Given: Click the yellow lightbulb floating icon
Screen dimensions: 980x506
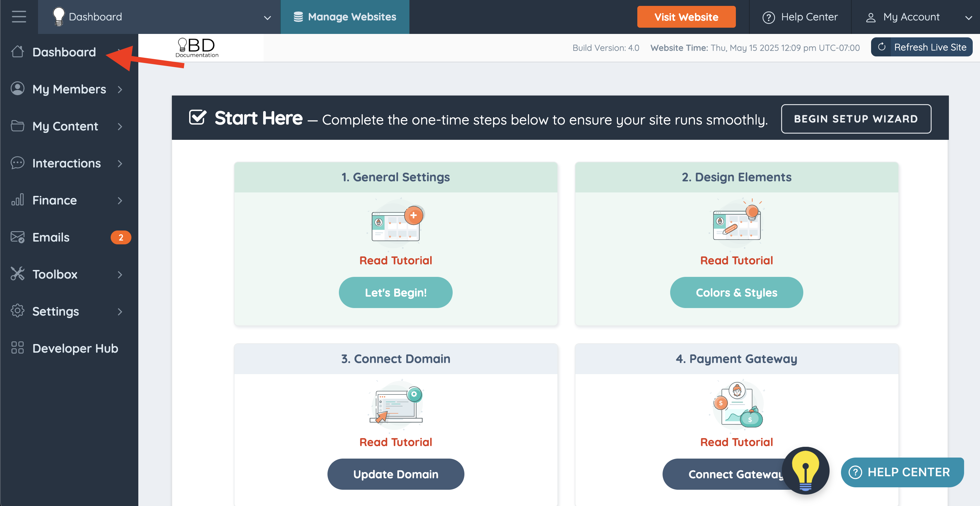Looking at the screenshot, I should tap(805, 470).
